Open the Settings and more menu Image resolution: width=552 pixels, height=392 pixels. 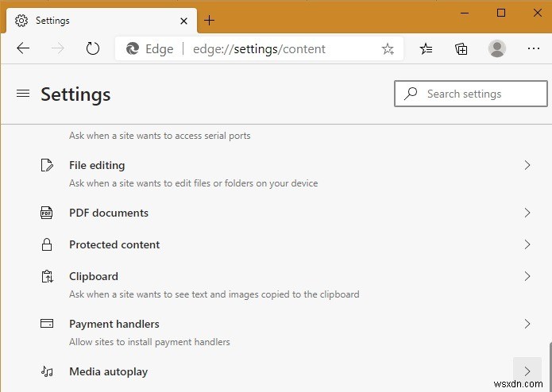click(x=534, y=48)
